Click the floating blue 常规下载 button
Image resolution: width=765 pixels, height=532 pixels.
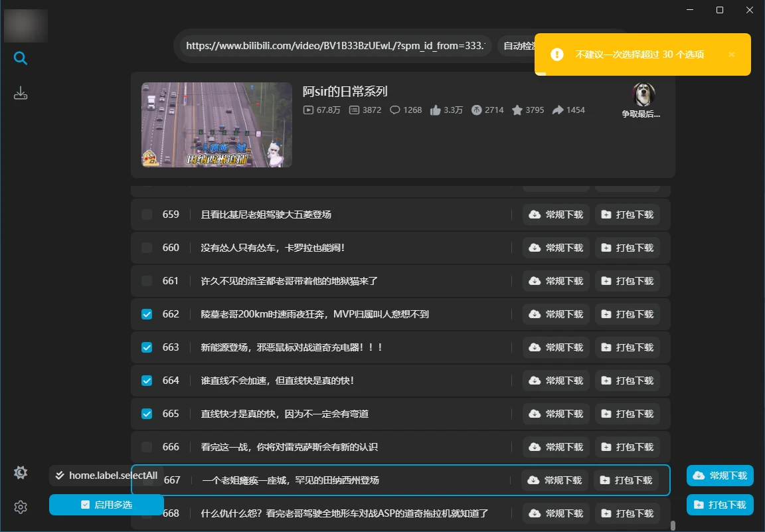click(720, 476)
